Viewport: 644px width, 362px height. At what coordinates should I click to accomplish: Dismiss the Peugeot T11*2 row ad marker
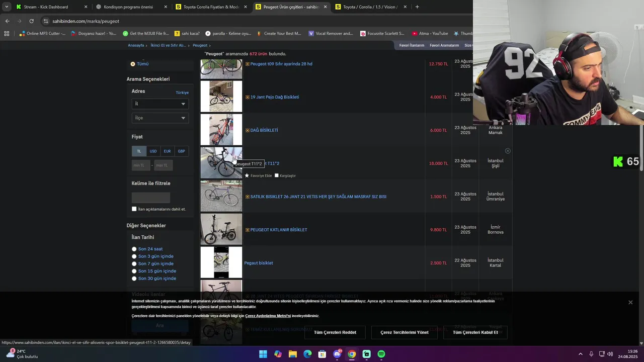(x=508, y=151)
